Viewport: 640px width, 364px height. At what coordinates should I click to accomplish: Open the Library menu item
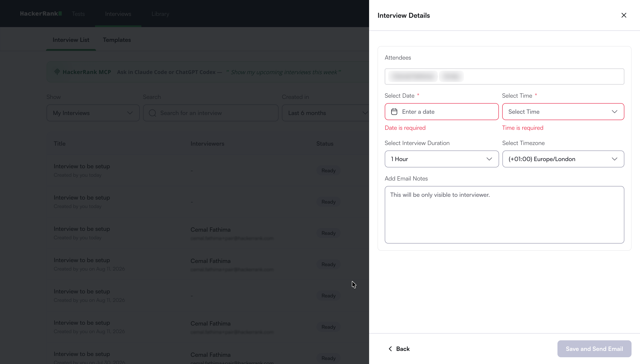pyautogui.click(x=160, y=14)
